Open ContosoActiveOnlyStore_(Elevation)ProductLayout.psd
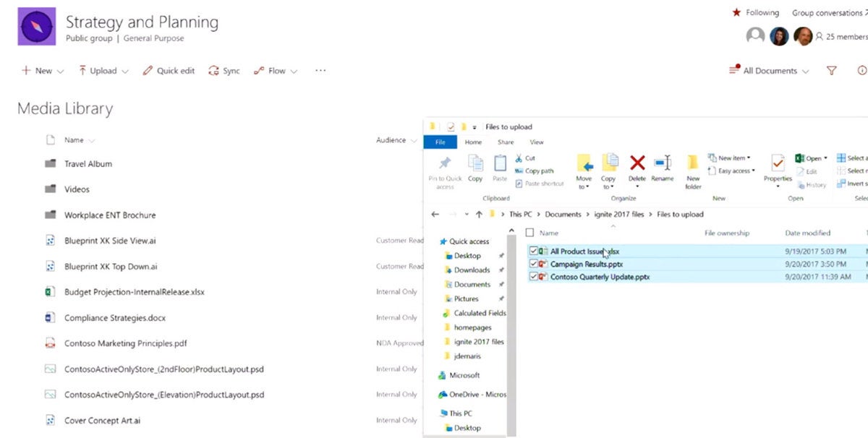The width and height of the screenshot is (868, 438). coord(164,395)
